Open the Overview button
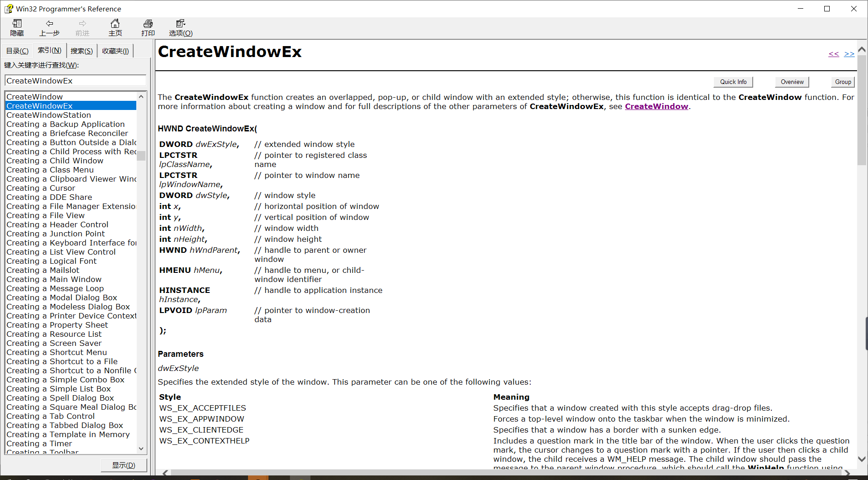868x480 pixels. [792, 82]
